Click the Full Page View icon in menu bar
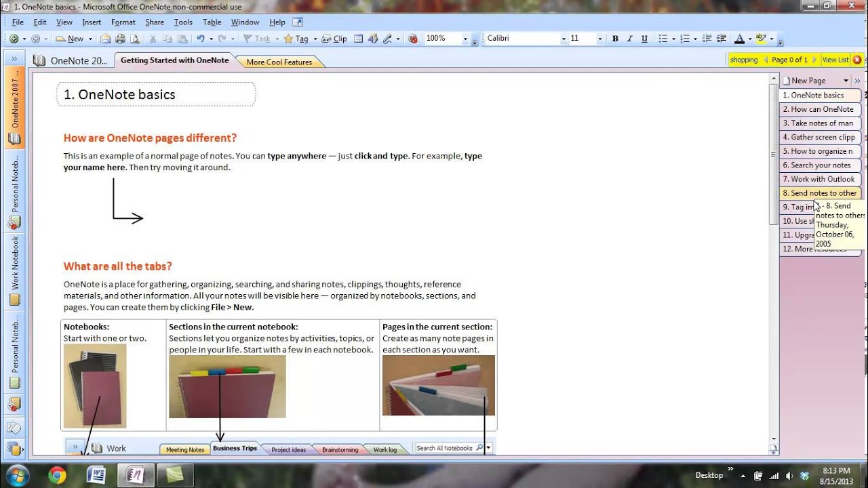The width and height of the screenshot is (868, 488). (297, 22)
